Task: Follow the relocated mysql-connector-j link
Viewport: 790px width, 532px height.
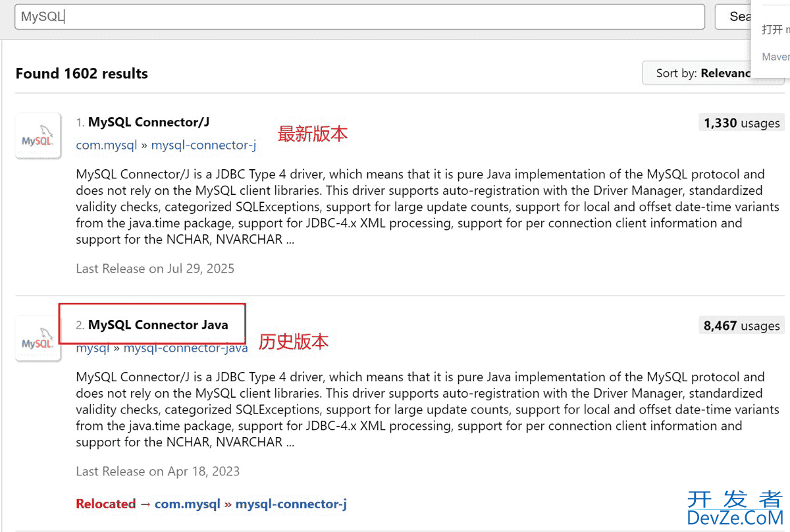Action: point(291,503)
